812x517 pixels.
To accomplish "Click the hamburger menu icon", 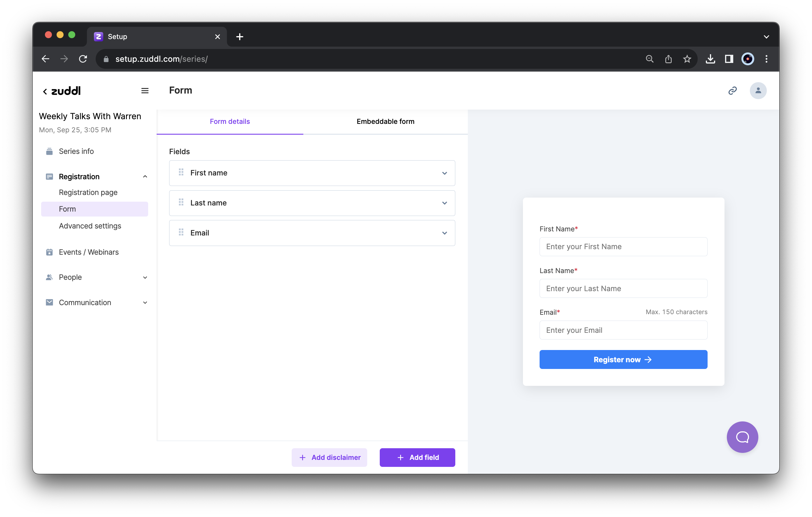I will coord(145,91).
